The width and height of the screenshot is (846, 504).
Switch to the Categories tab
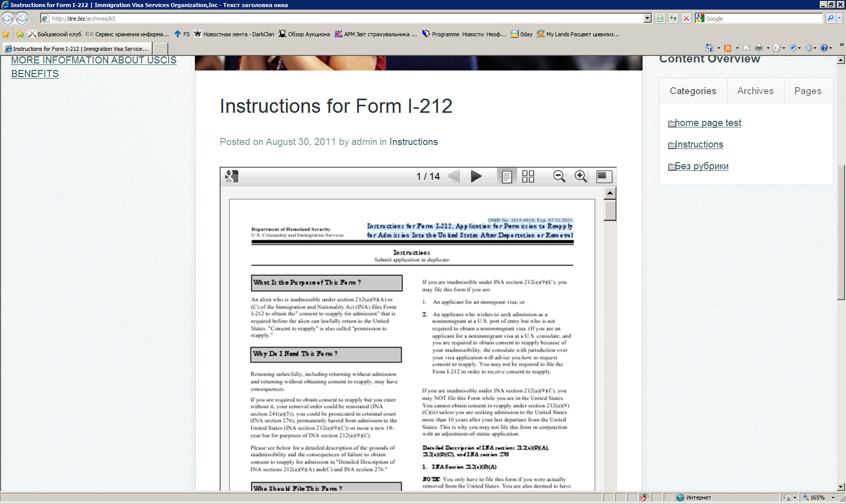[x=693, y=91]
